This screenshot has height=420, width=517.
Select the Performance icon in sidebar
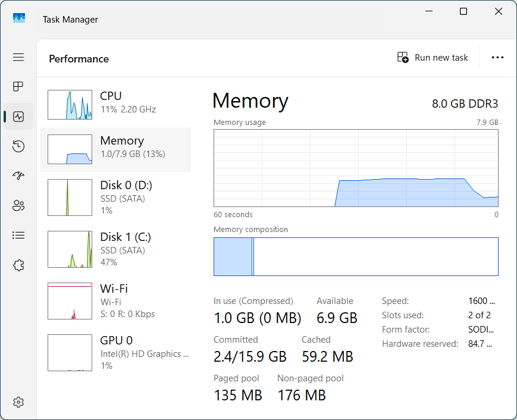[18, 117]
